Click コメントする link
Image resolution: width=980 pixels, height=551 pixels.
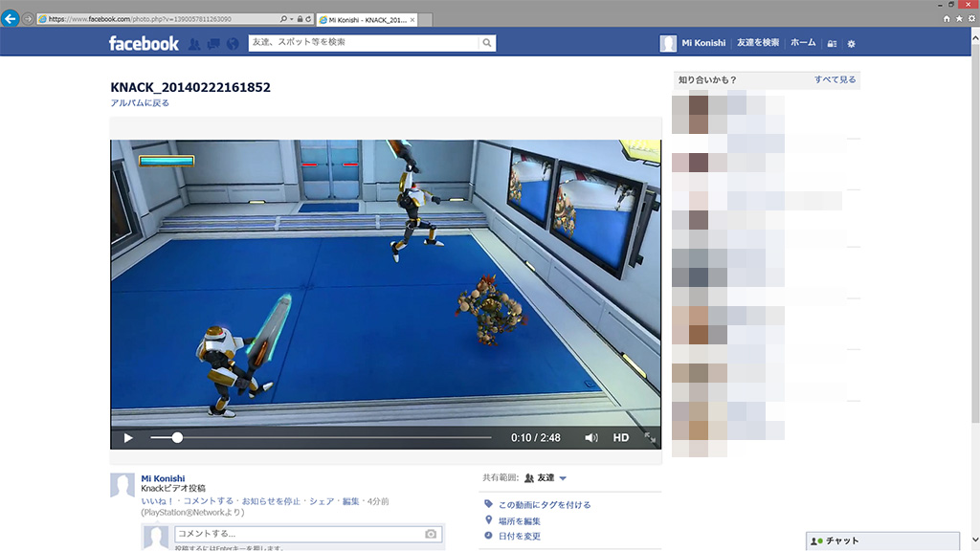coord(208,501)
